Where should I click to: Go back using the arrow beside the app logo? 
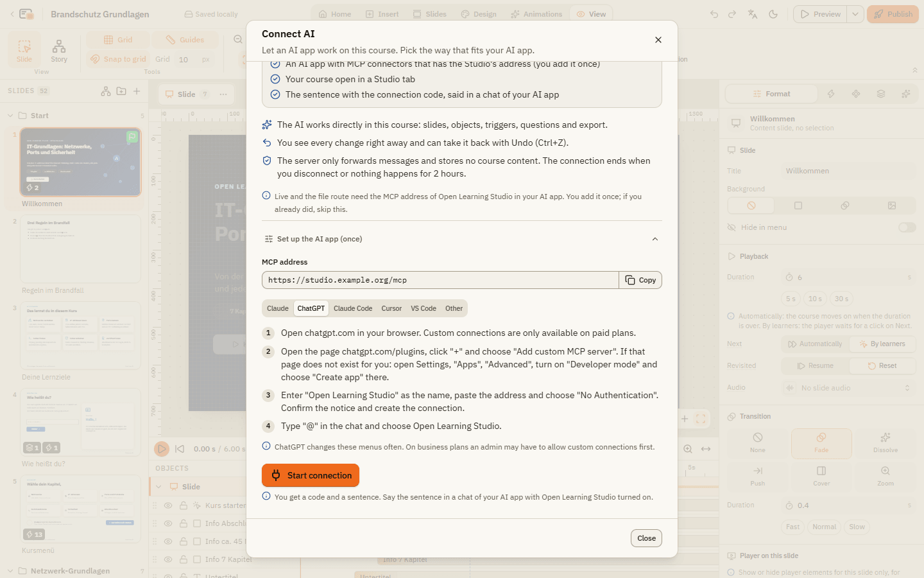pos(12,14)
